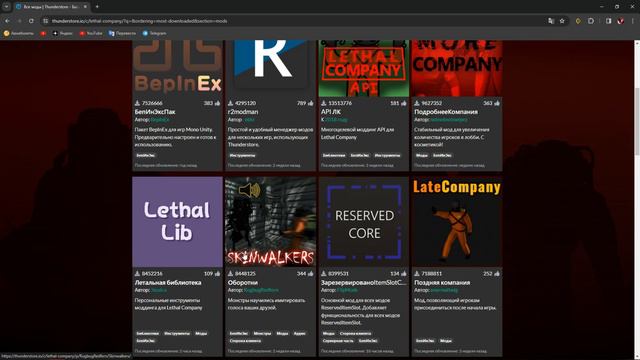Open the Lethal Company API thumbnail
This screenshot has width=640, height=360.
[x=364, y=68]
